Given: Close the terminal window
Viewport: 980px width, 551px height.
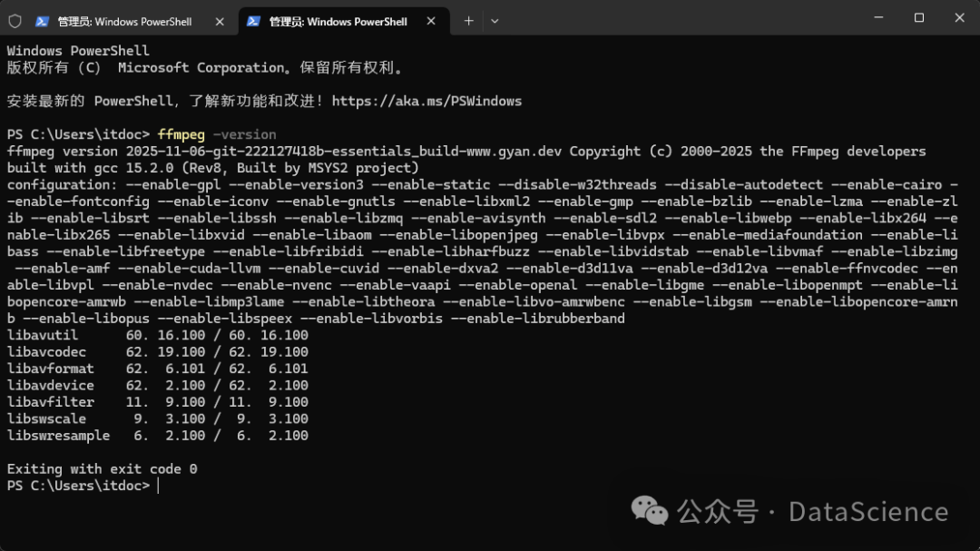Looking at the screenshot, I should pos(959,17).
